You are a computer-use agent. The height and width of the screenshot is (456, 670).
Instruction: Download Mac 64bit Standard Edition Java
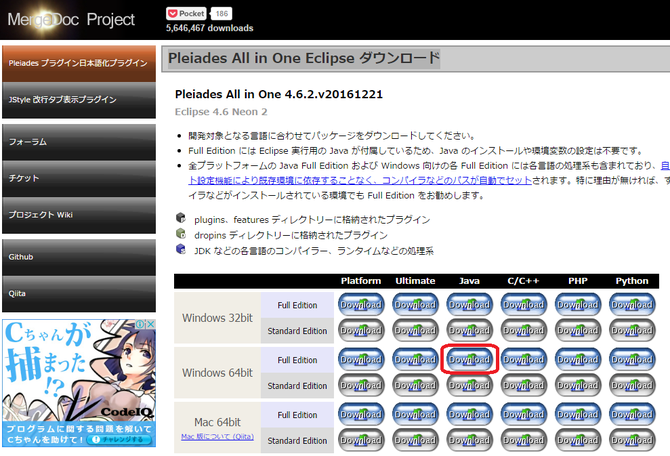[x=470, y=440]
